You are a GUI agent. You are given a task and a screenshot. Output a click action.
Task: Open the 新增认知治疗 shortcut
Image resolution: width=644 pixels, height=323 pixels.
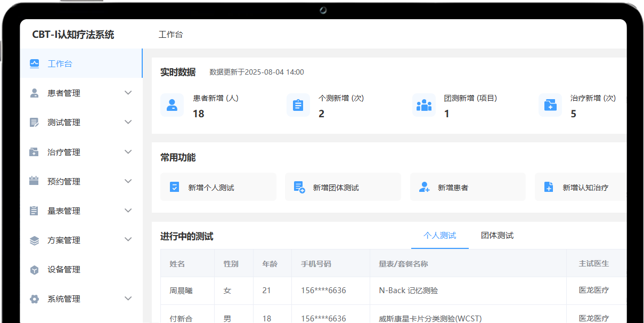[581, 187]
